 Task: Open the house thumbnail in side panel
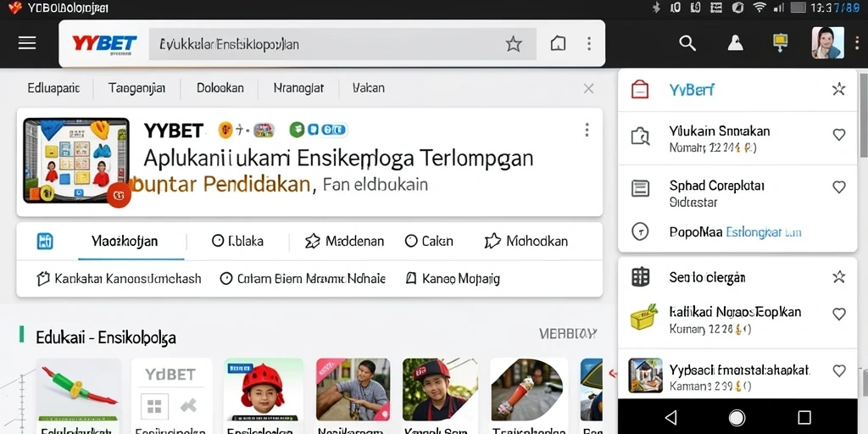(645, 376)
